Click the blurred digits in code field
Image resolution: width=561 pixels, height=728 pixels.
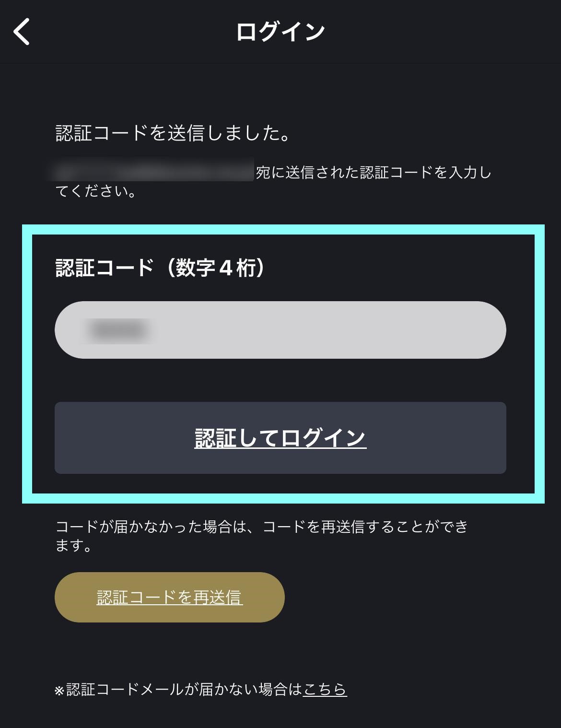[x=118, y=330]
